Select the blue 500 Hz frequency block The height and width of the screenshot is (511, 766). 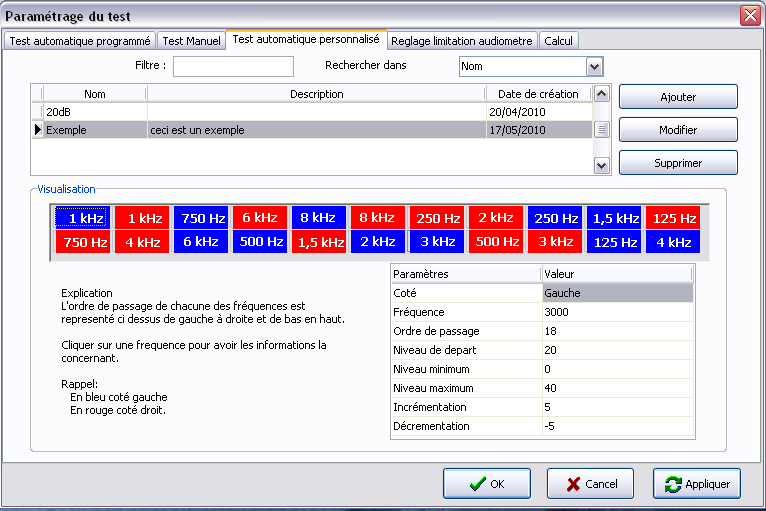click(260, 242)
